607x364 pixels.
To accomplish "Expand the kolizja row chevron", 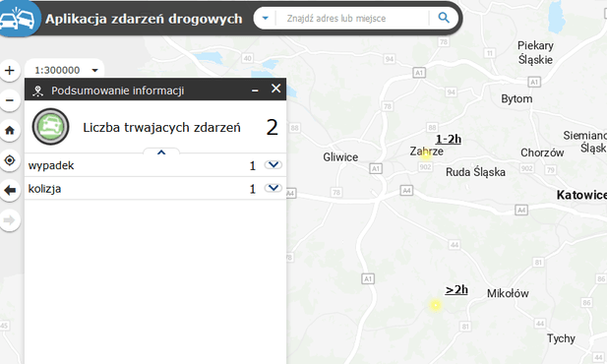I will point(273,188).
